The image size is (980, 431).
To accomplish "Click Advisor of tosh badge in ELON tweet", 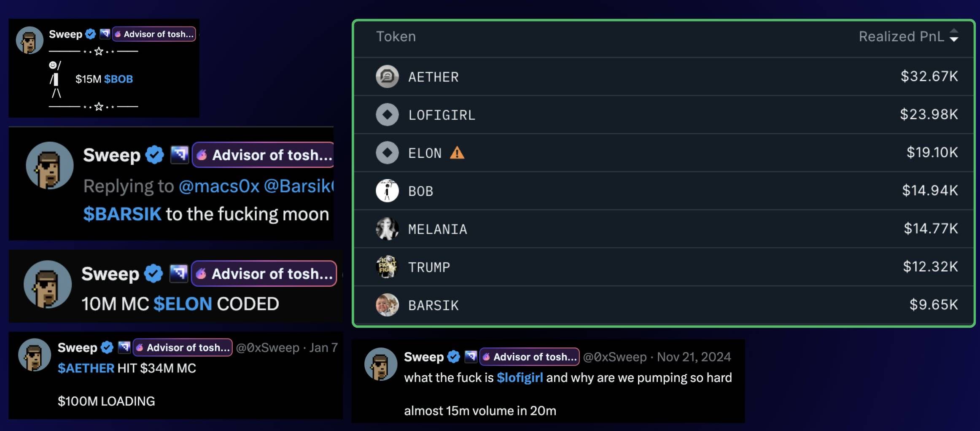I will point(264,274).
